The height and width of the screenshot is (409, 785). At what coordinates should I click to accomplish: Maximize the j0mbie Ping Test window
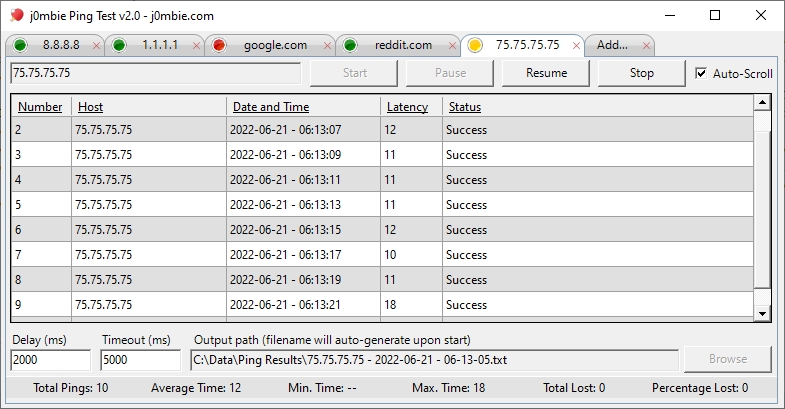(x=715, y=16)
